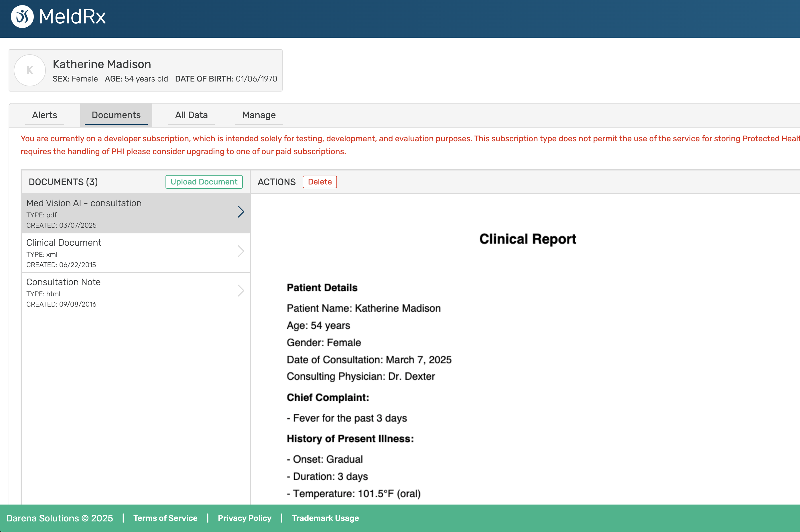Click the Clinical Report title in preview
Image resolution: width=800 pixels, height=532 pixels.
point(527,239)
